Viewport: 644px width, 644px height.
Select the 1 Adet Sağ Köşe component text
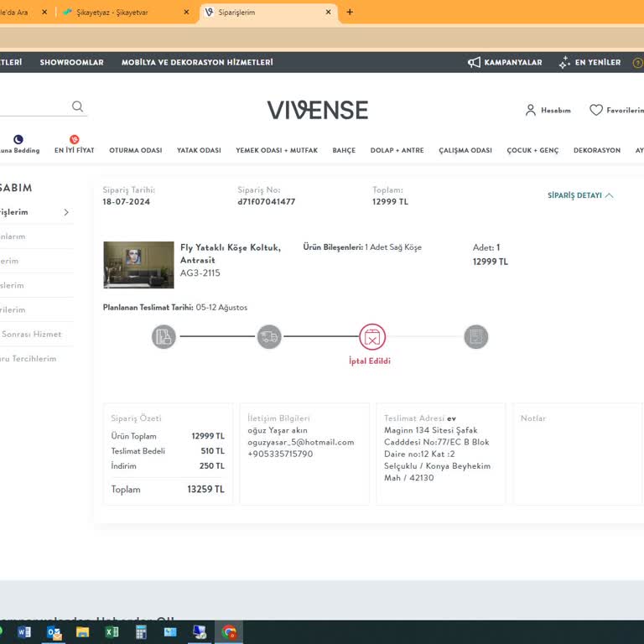point(393,247)
